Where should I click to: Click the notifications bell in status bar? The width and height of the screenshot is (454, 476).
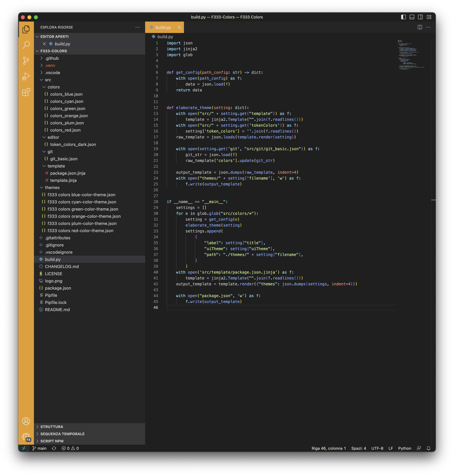[428, 448]
